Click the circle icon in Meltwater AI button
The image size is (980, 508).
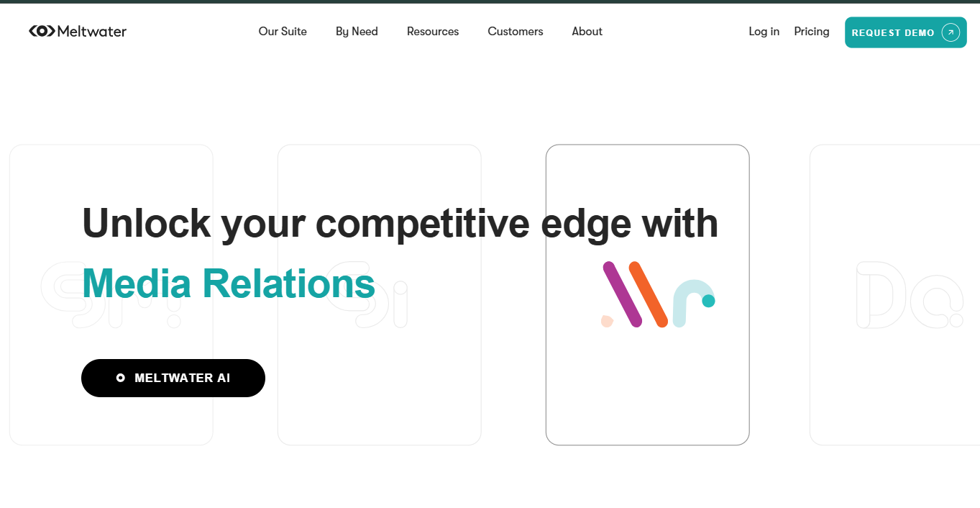(121, 378)
